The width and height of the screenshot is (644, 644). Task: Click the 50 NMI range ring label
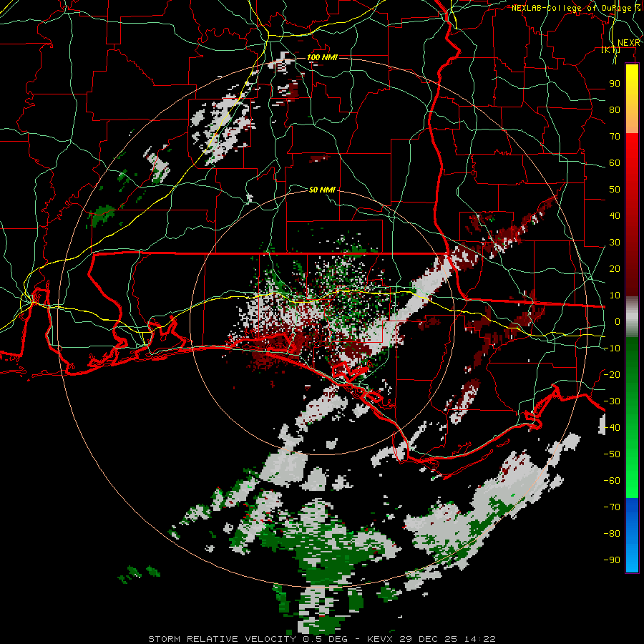pos(323,190)
